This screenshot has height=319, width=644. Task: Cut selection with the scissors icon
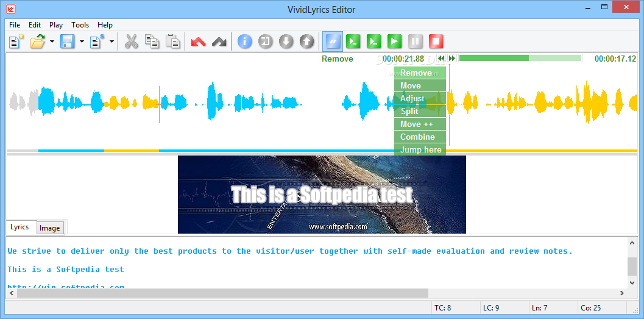131,41
